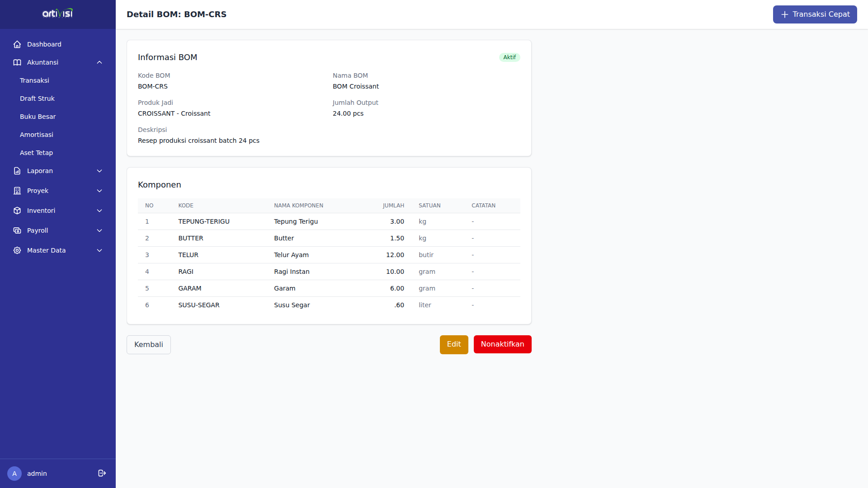Expand the Inventori submenu chevron
Image resolution: width=868 pixels, height=488 pixels.
(99, 211)
